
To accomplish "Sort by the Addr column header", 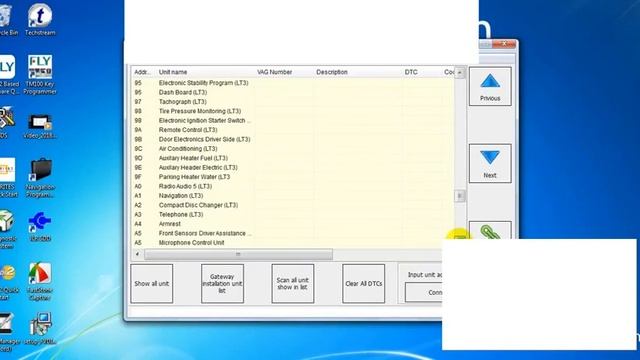I will [142, 72].
